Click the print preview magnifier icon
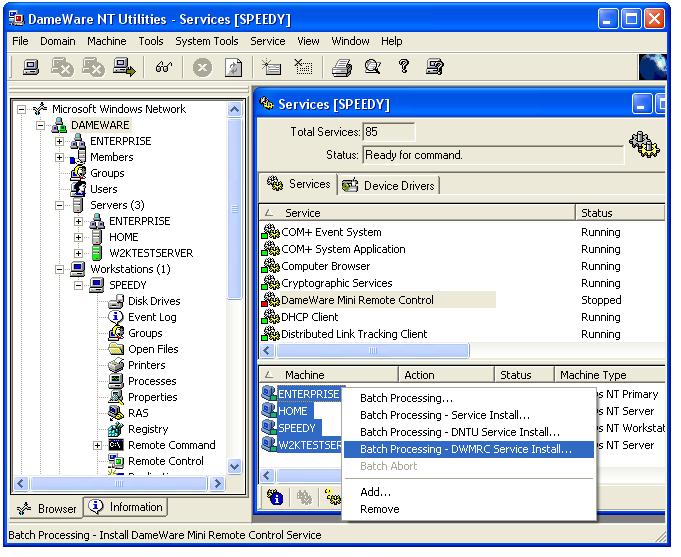 click(373, 67)
